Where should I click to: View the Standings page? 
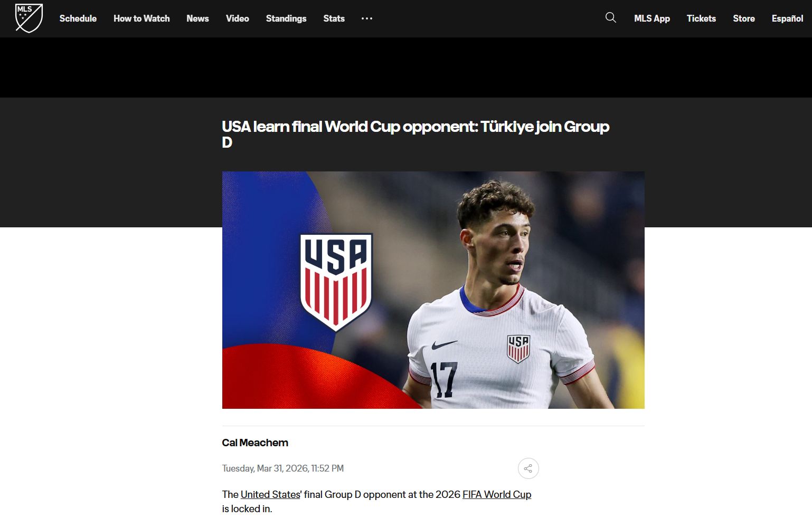tap(286, 18)
